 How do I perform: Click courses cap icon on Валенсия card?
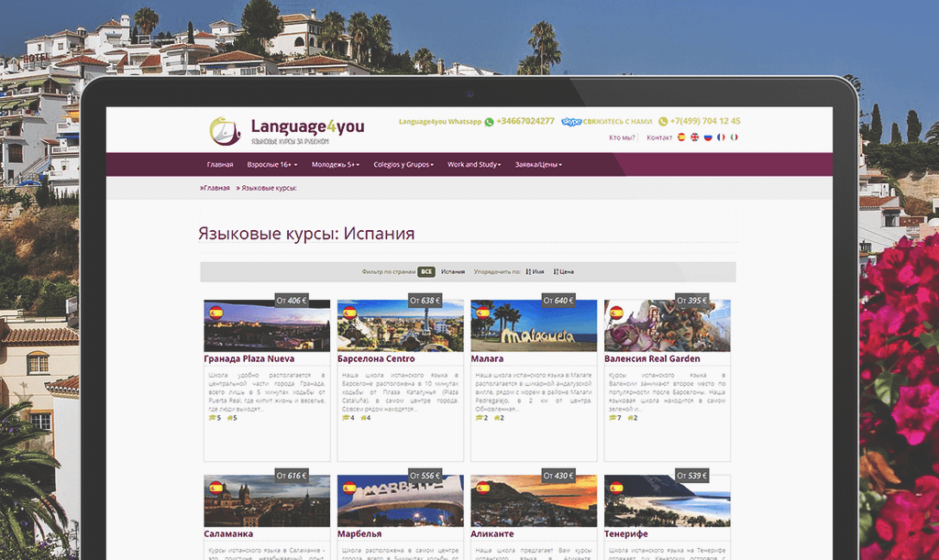(x=613, y=418)
